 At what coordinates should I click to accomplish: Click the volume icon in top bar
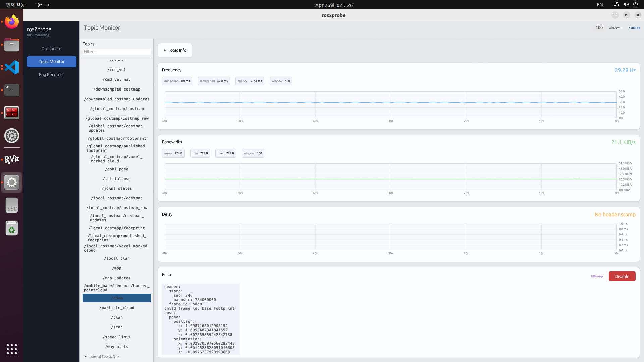click(x=626, y=5)
